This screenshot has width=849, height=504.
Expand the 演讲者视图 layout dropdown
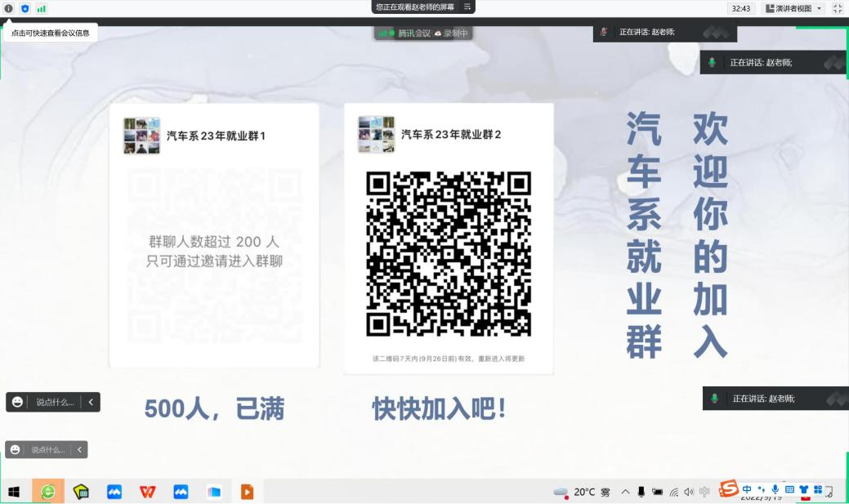click(793, 8)
